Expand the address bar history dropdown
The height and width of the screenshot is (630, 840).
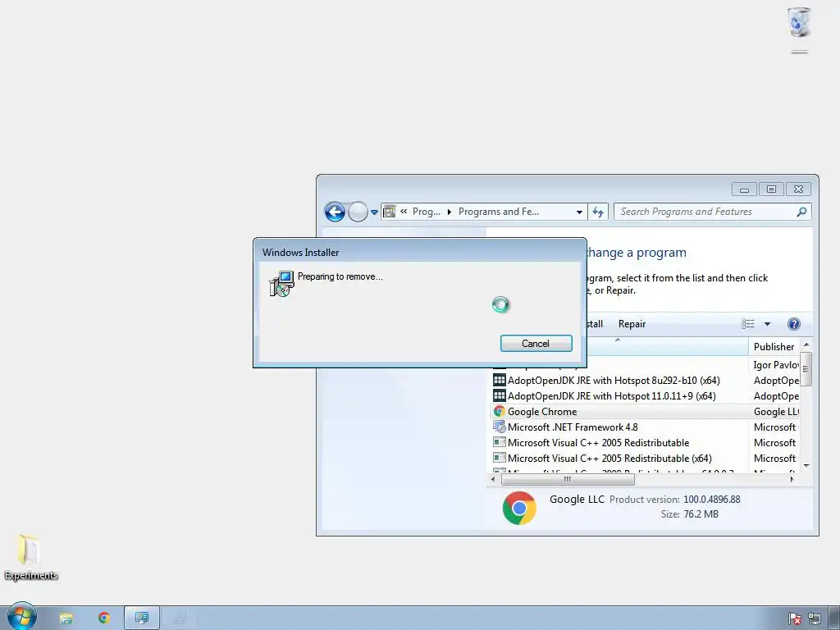pyautogui.click(x=579, y=212)
